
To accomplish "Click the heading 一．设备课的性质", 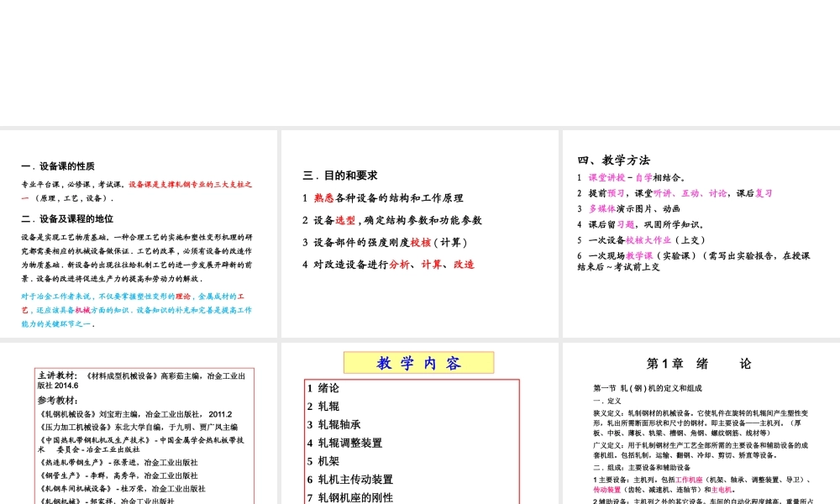I will tap(58, 164).
